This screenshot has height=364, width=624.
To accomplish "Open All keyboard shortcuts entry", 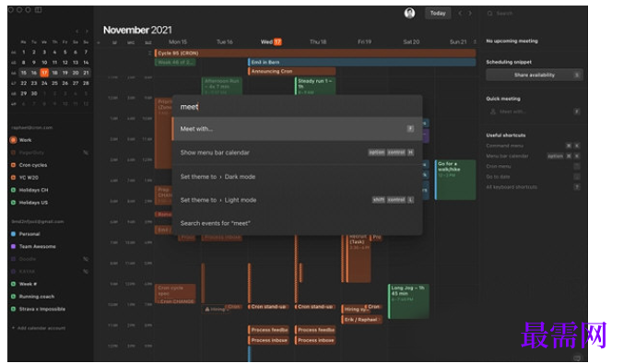I will (533, 187).
